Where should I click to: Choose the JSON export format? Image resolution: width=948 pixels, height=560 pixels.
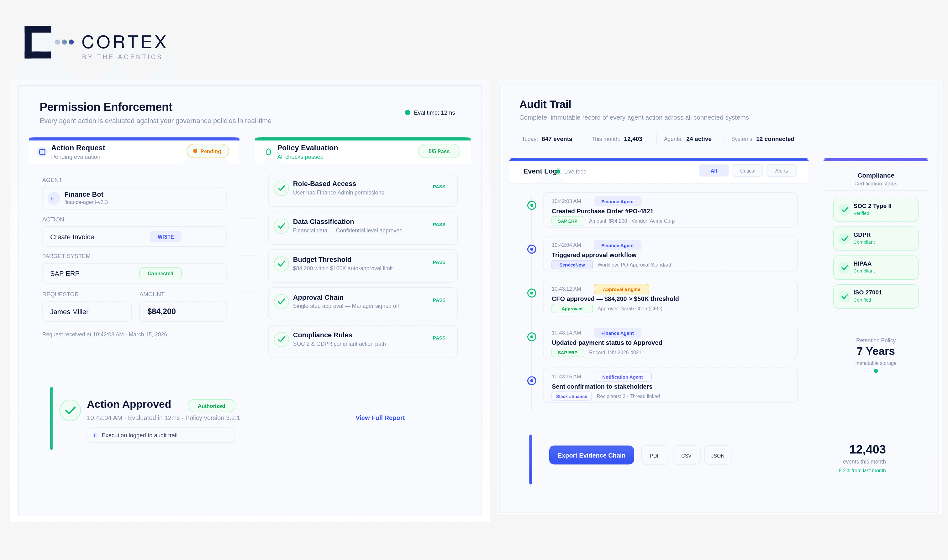pos(717,455)
